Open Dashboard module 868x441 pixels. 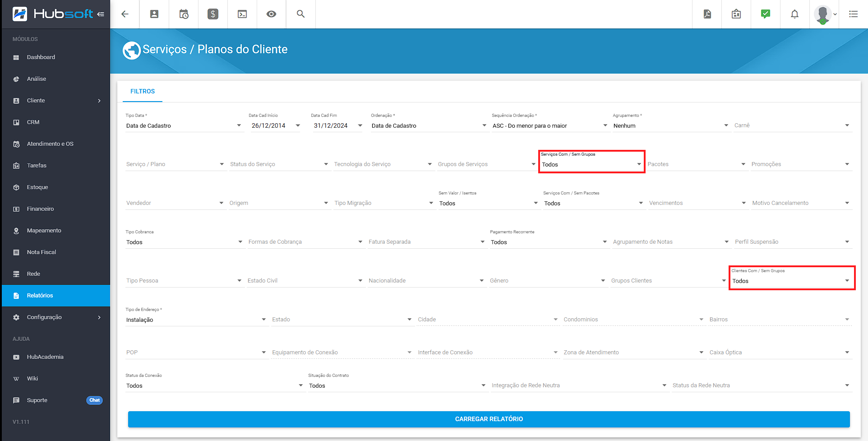(56, 57)
